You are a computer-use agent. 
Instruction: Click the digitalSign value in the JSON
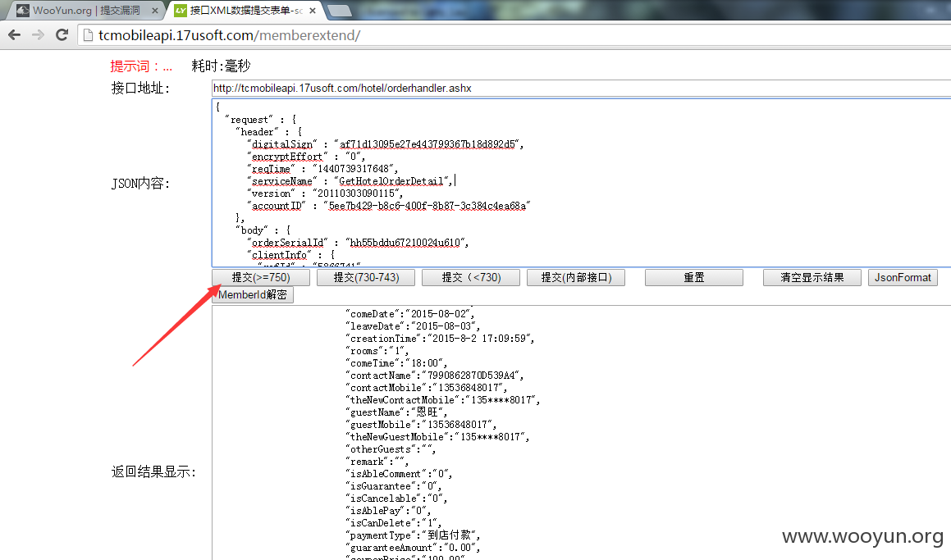point(427,144)
